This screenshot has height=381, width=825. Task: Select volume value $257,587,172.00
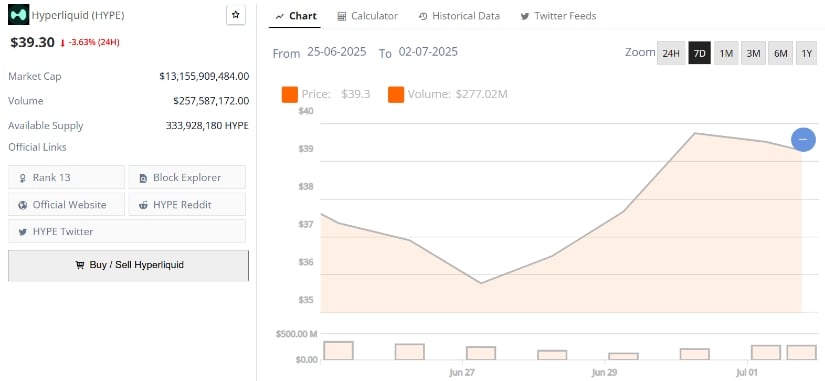tap(211, 101)
